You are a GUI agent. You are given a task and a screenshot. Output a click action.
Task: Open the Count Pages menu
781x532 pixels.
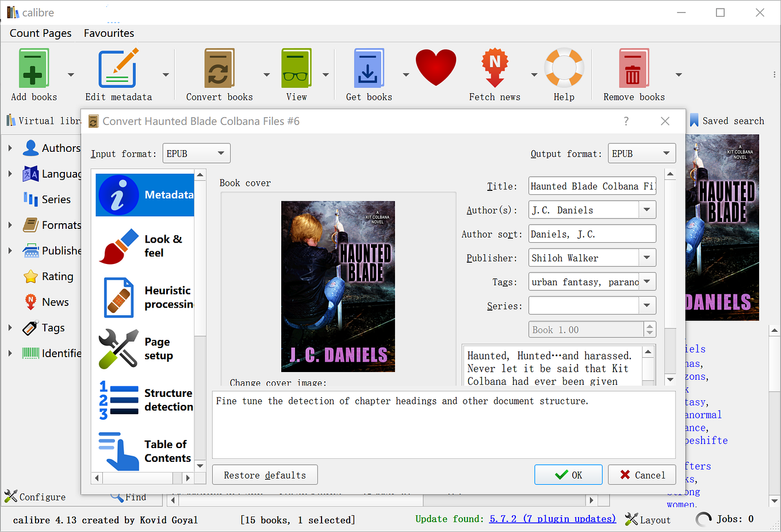pyautogui.click(x=40, y=33)
